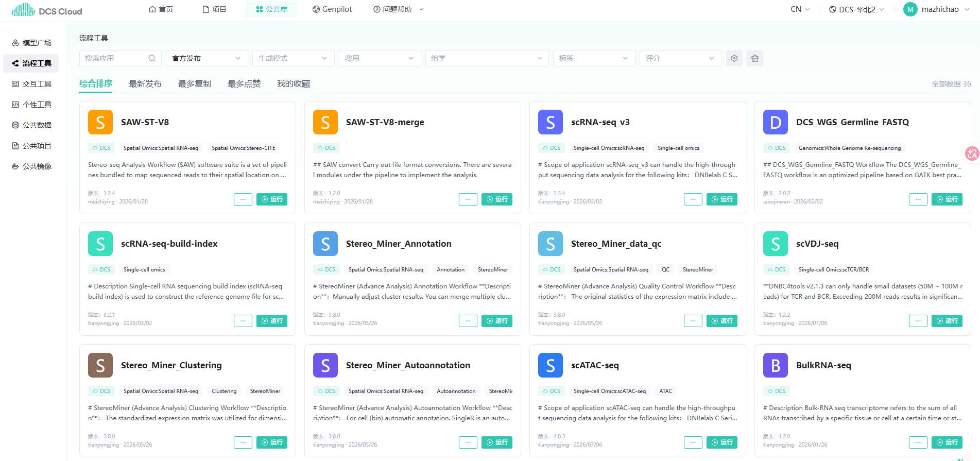Image resolution: width=980 pixels, height=461 pixels.
Task: Open 个性工具 in the sidebar
Action: 31,105
